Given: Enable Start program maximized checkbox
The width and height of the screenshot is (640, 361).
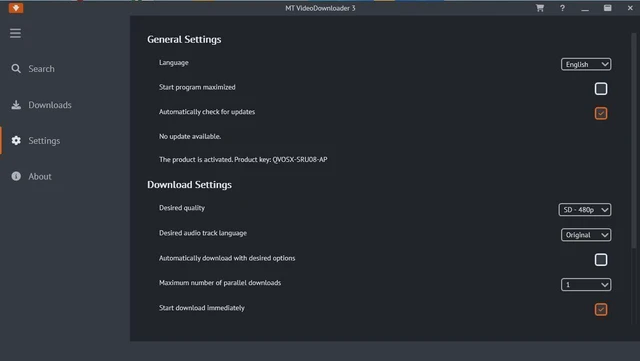Looking at the screenshot, I should tap(601, 89).
